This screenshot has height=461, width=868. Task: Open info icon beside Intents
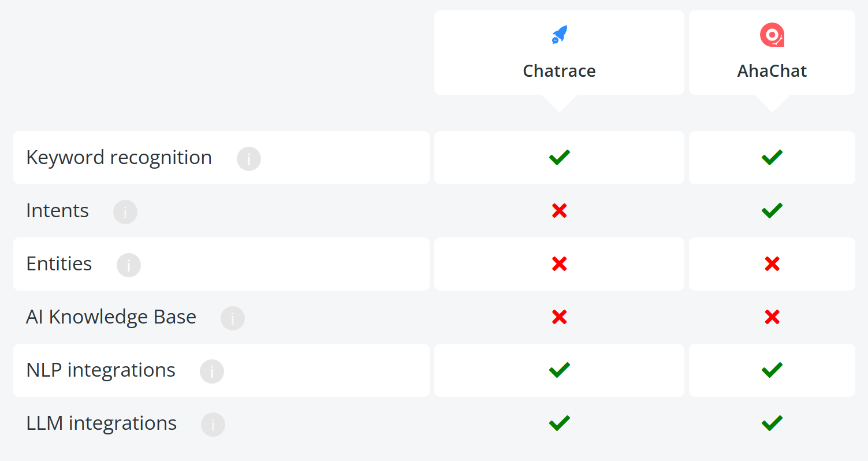[x=125, y=212]
